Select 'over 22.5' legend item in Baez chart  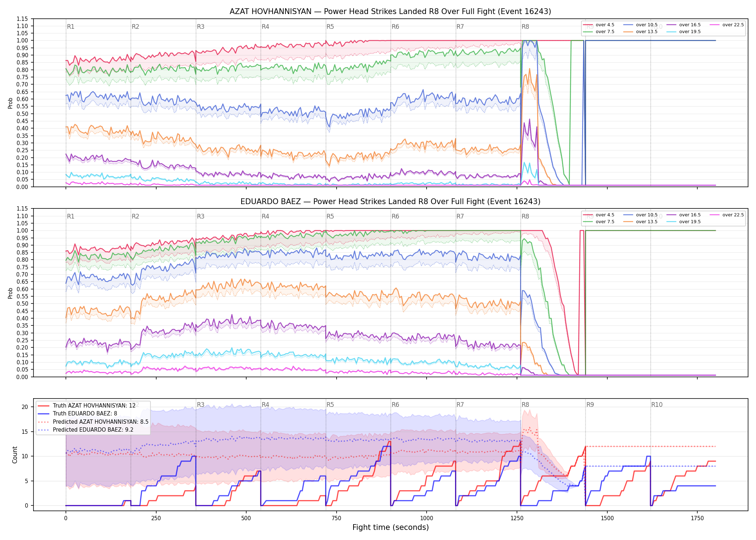point(726,215)
